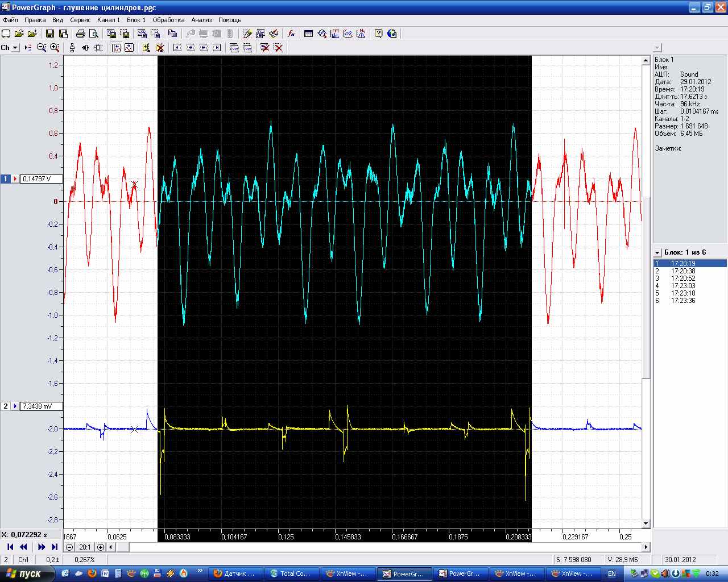
Task: Select block 6 at 17:23:36
Action: (x=690, y=301)
